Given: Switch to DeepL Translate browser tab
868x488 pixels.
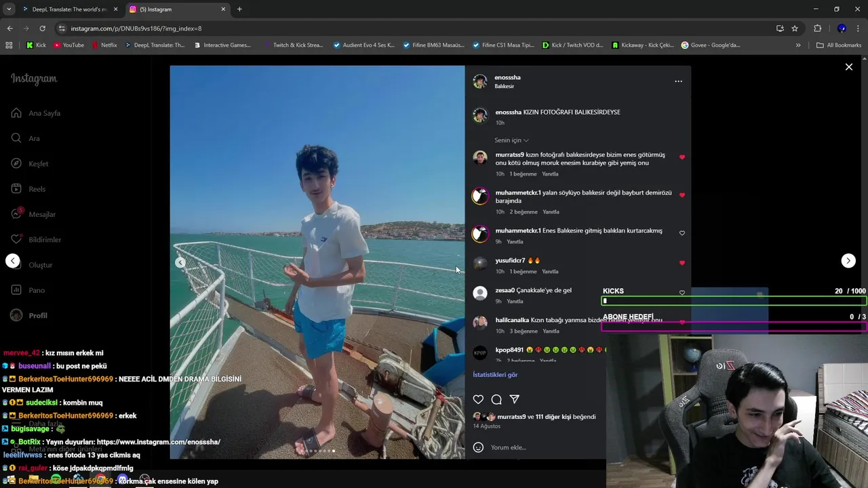Looking at the screenshot, I should tap(68, 9).
